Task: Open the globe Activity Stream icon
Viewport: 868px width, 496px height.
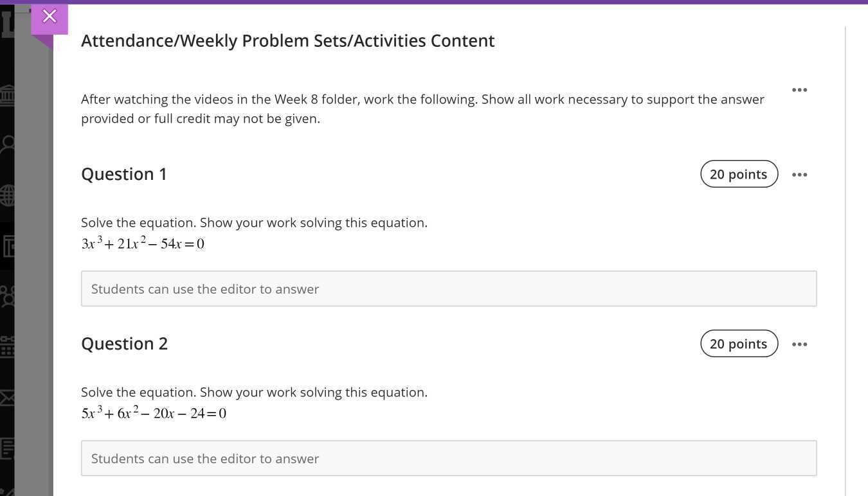Action: click(x=7, y=195)
